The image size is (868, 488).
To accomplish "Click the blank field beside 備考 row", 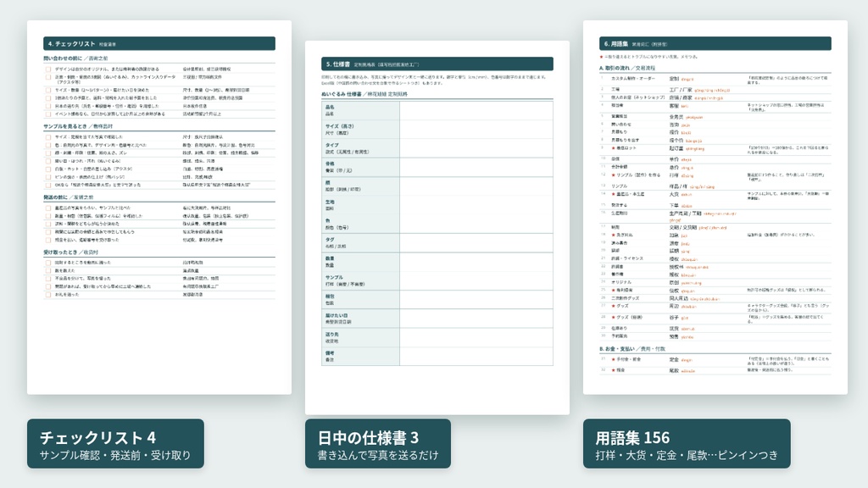I will click(x=476, y=357).
